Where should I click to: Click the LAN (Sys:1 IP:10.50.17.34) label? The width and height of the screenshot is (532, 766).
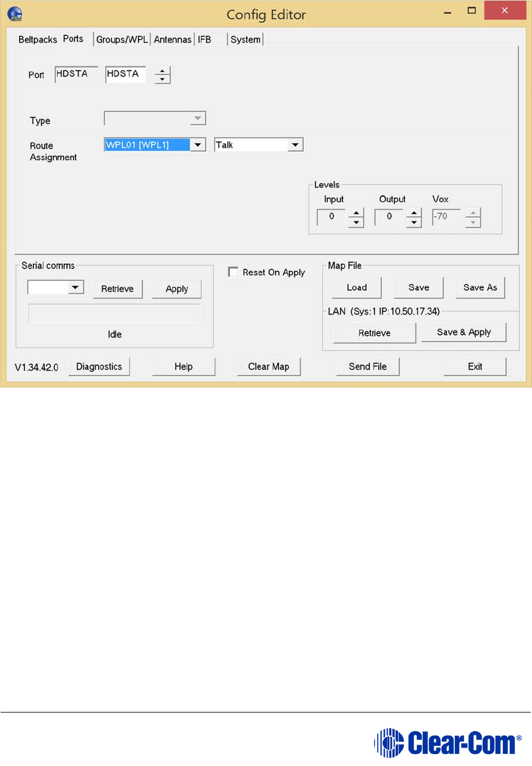[383, 310]
